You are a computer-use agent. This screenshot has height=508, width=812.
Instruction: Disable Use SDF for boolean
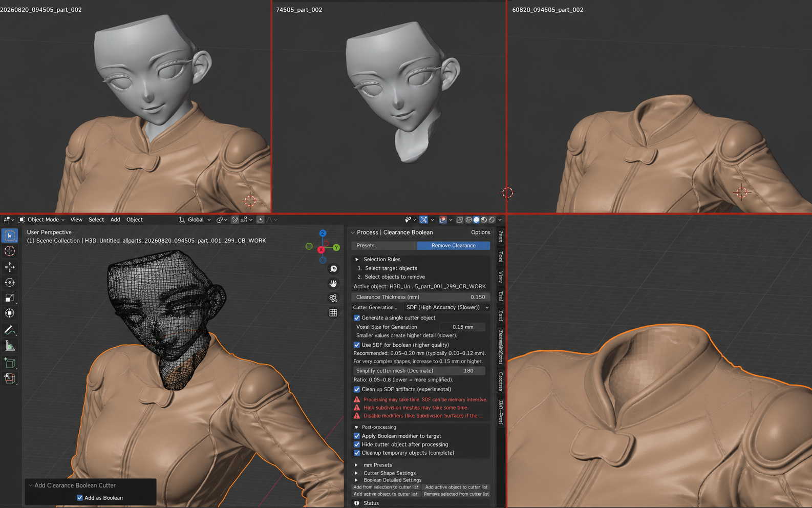point(357,345)
